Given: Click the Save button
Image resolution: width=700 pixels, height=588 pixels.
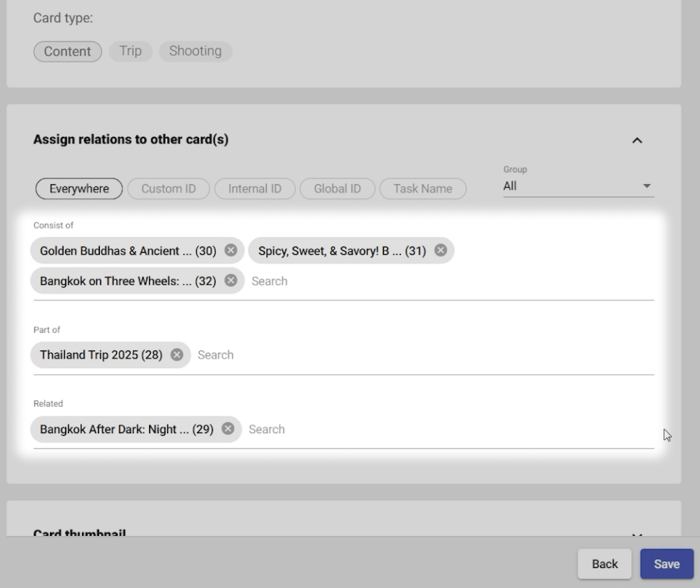Looking at the screenshot, I should tap(666, 564).
